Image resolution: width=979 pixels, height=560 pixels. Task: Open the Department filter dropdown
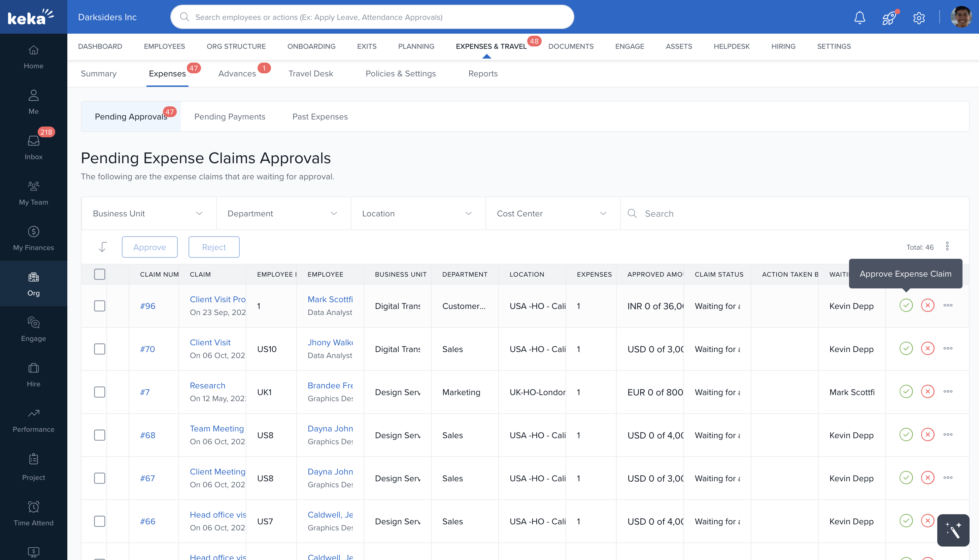pos(283,213)
